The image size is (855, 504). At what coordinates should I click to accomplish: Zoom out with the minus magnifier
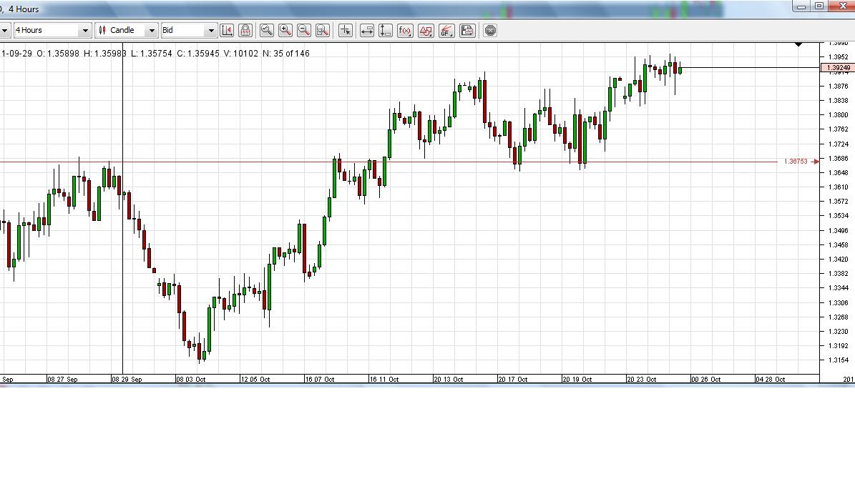[x=303, y=31]
